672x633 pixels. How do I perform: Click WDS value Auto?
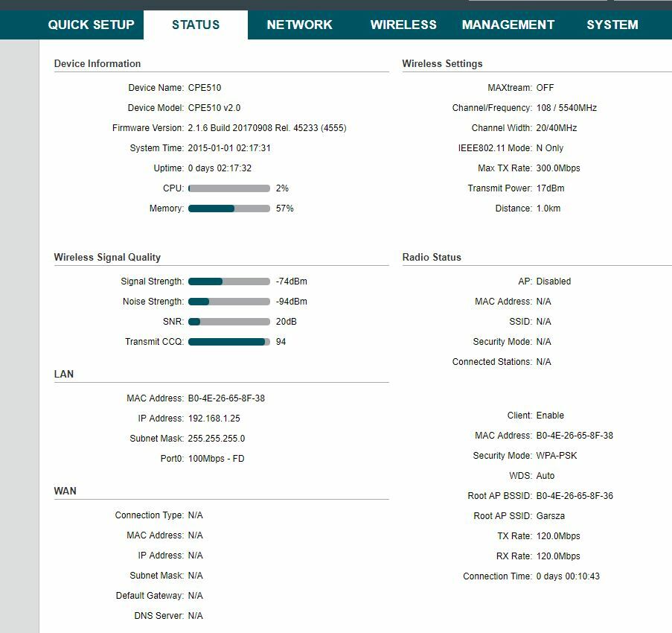pyautogui.click(x=545, y=476)
